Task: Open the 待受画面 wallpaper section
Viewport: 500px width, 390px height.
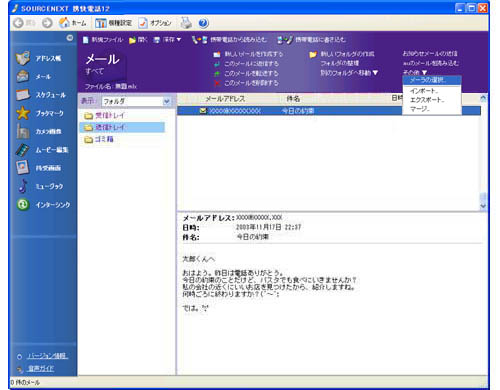Action: pos(39,168)
